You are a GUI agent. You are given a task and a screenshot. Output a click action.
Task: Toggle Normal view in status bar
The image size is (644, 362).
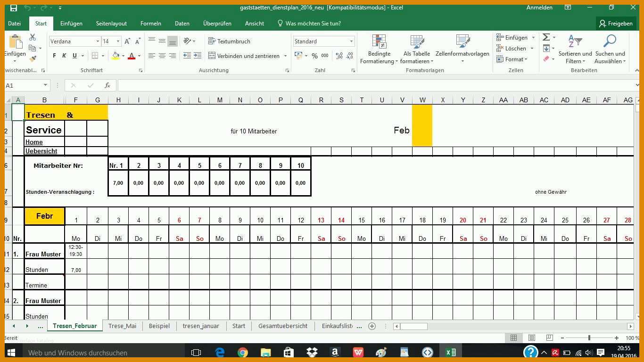pos(513,338)
